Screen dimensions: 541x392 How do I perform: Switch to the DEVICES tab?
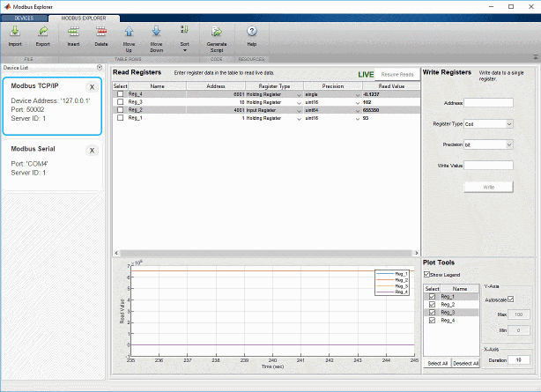24,18
